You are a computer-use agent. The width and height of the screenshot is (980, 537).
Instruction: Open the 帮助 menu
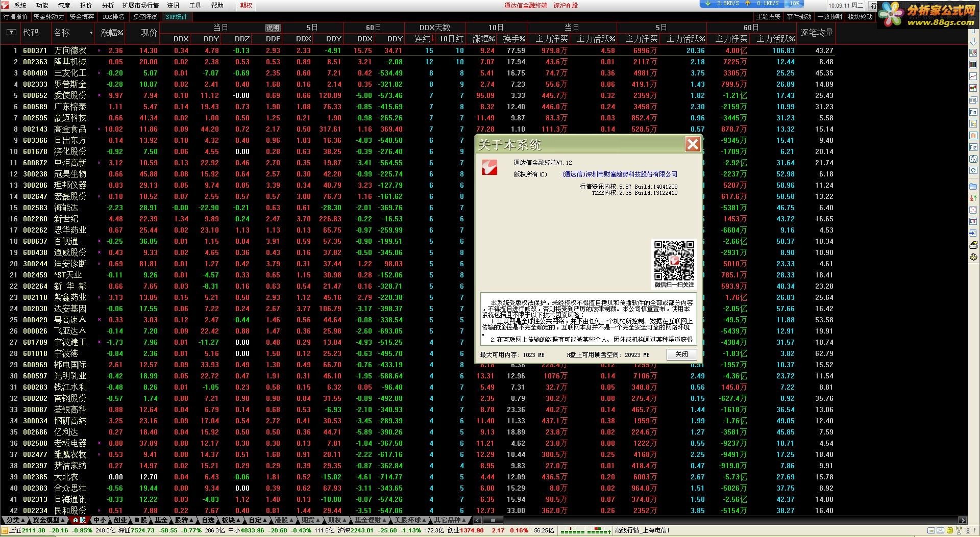tap(217, 5)
